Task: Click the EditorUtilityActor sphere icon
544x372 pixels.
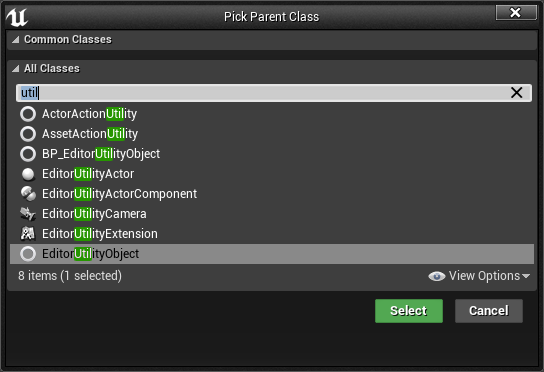Action: pos(28,174)
